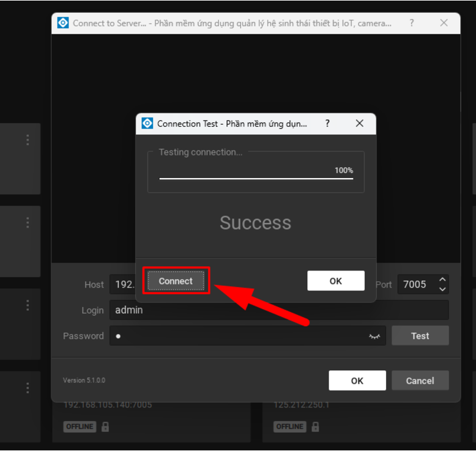Focus the Host field starting with 192.
This screenshot has height=451, width=476.
tap(122, 285)
